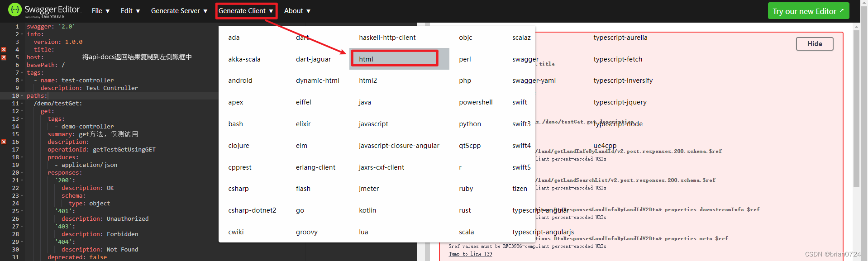Select java client generator
This screenshot has width=868, height=261.
tap(365, 102)
